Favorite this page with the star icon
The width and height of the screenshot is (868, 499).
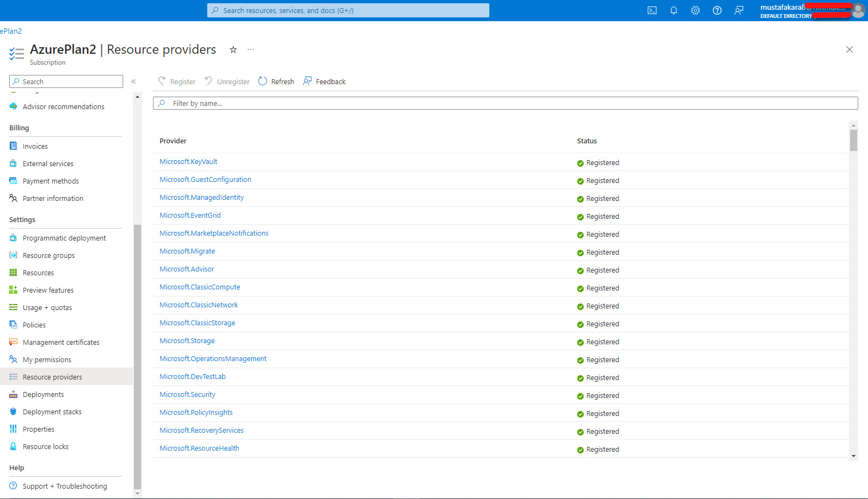point(233,49)
